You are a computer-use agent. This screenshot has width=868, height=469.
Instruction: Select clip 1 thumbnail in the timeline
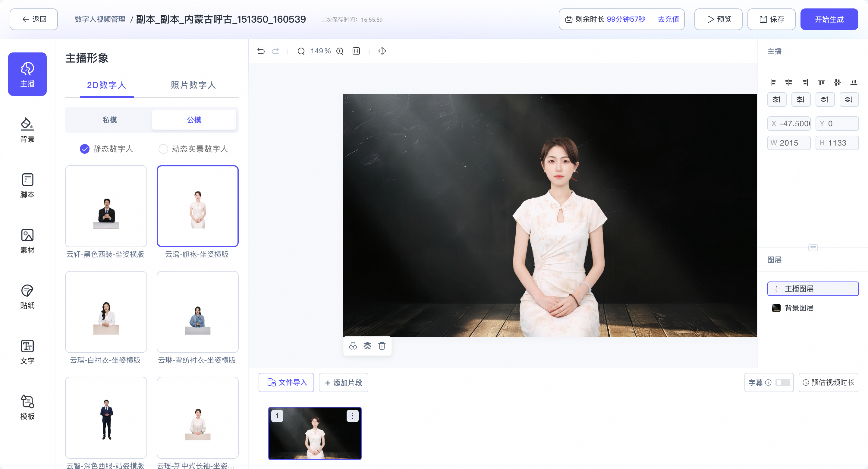315,433
